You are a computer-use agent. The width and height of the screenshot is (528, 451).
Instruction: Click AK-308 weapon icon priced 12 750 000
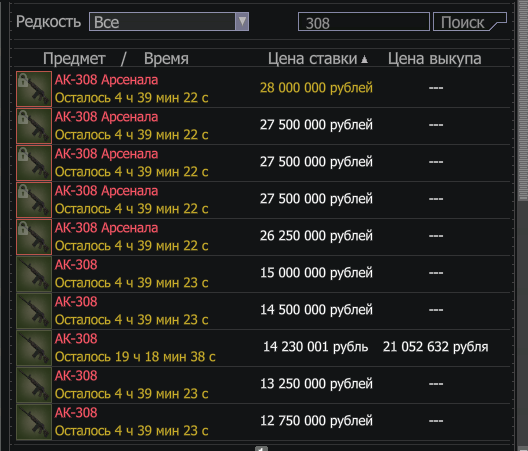pyautogui.click(x=34, y=422)
